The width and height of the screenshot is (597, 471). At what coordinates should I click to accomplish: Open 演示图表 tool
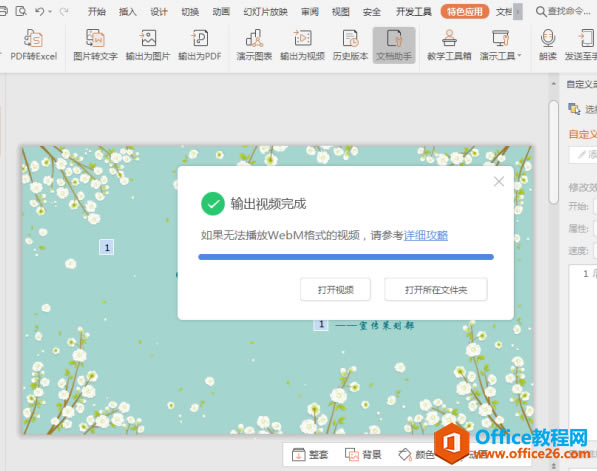[x=254, y=45]
